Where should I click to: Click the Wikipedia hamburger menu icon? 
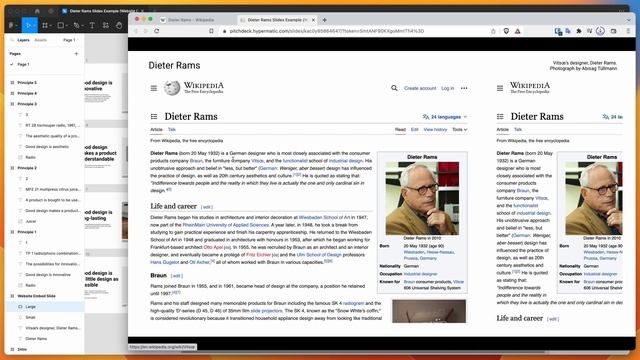coord(154,88)
